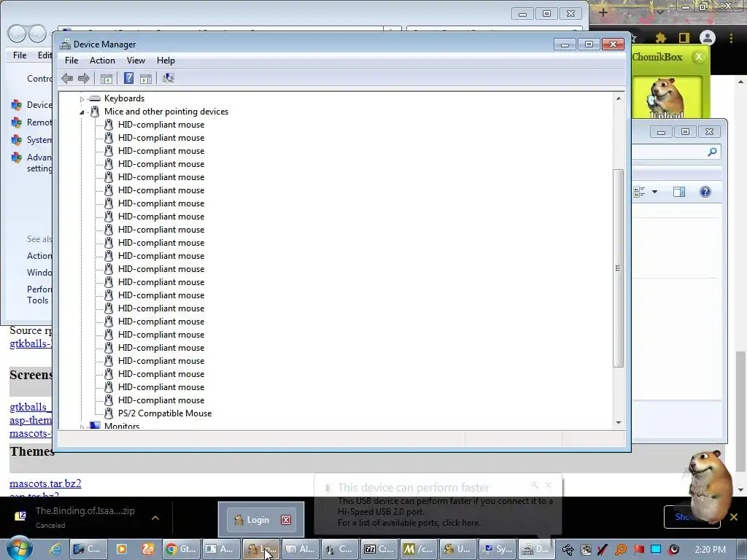Open mascots.tar.bz2 link on the web page
Screen dimensions: 747x560
click(45, 483)
